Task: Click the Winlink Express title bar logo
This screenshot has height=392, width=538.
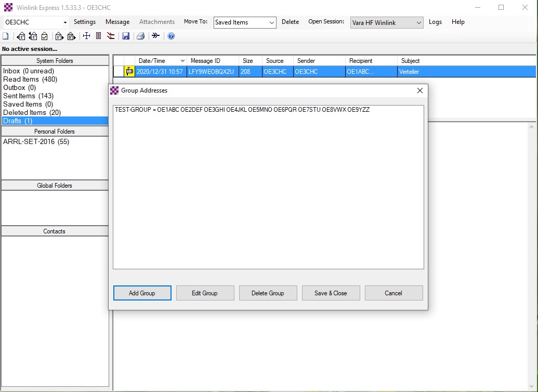Action: pyautogui.click(x=8, y=7)
